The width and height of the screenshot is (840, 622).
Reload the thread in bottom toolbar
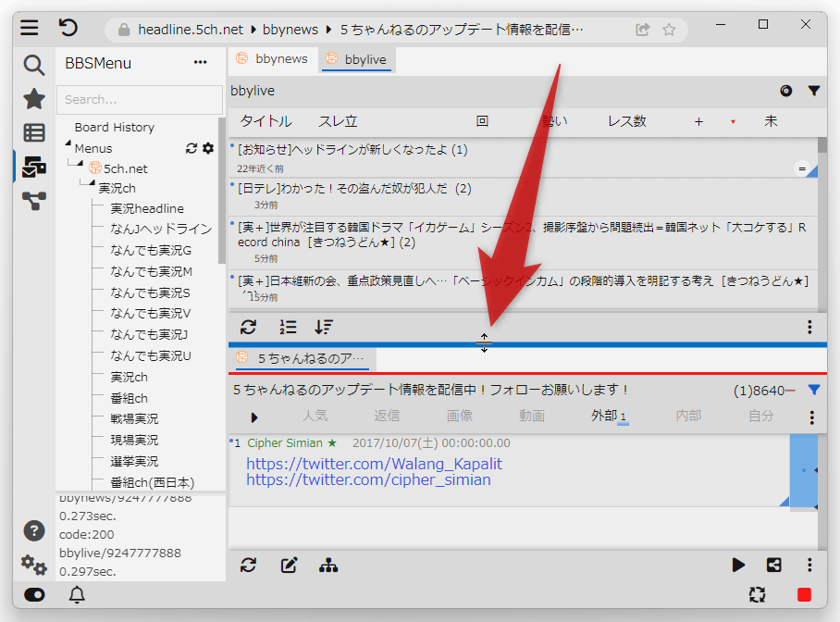tap(248, 566)
